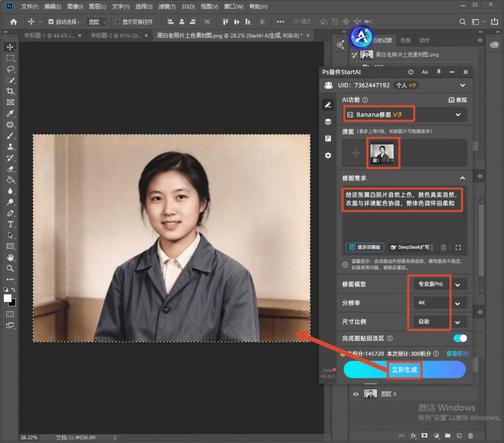Select the Frame tool
Screen dimensions: 504x443
click(x=10, y=102)
